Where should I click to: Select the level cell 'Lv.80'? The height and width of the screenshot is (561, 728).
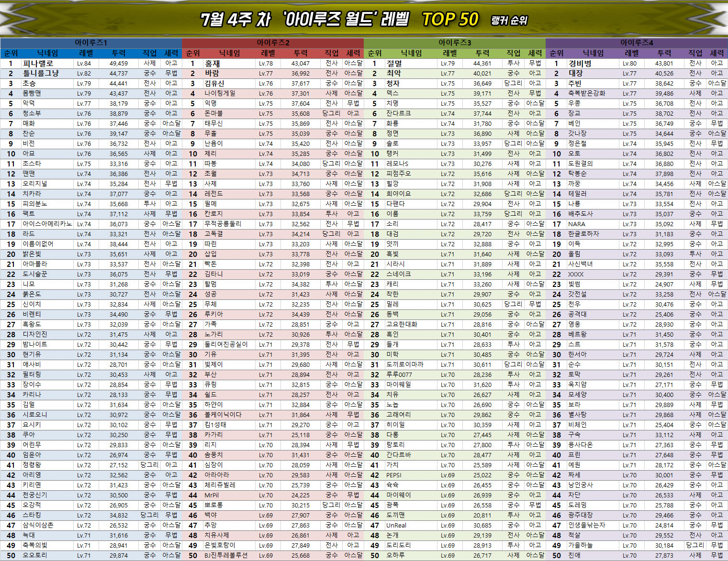pos(629,63)
